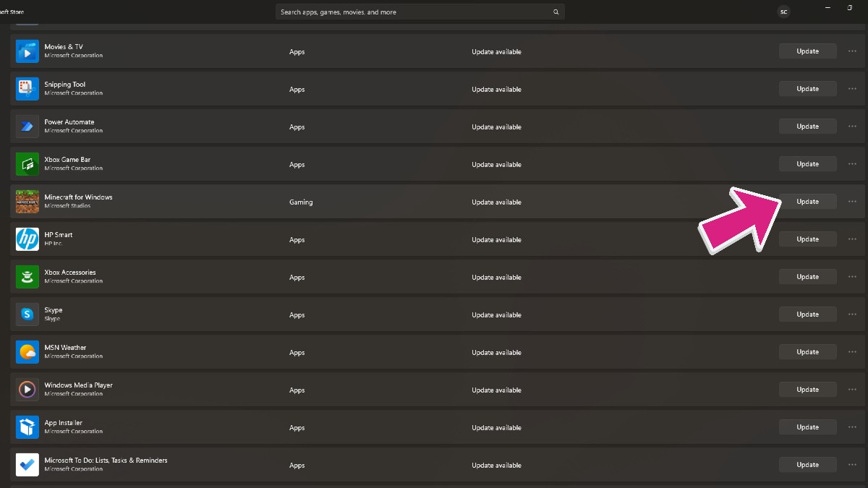Open the Power Automate app icon
The image size is (868, 488).
[27, 127]
